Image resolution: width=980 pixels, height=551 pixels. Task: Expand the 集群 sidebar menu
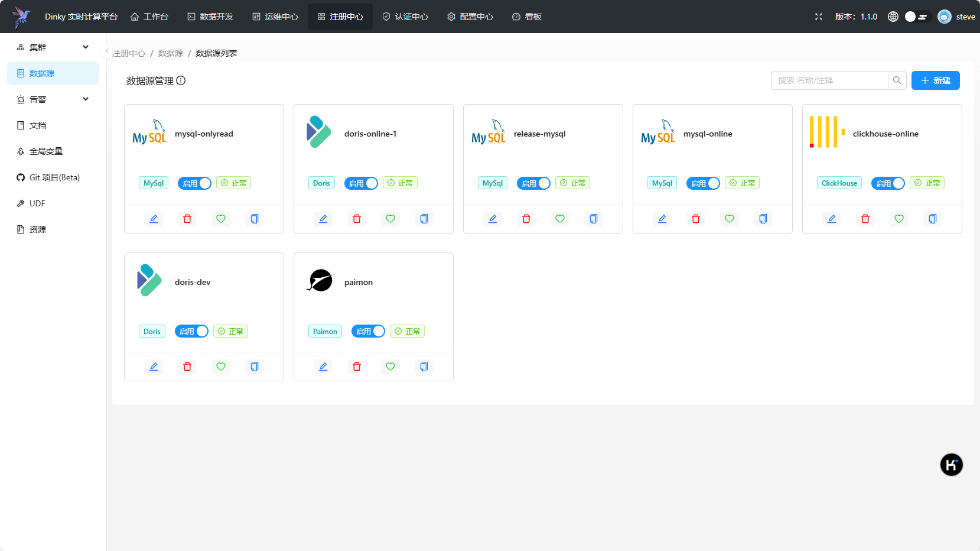click(x=53, y=47)
